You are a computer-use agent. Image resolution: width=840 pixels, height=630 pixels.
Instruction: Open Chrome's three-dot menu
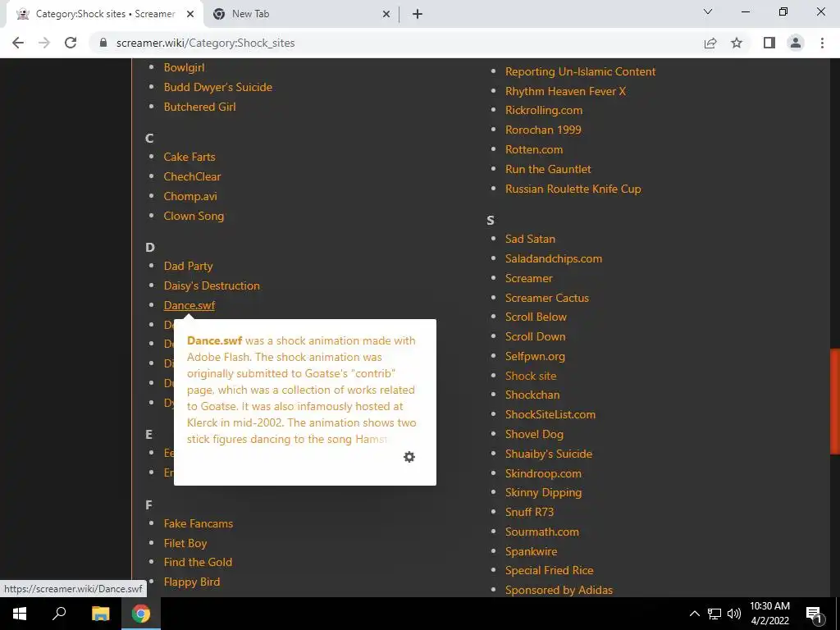pos(822,43)
